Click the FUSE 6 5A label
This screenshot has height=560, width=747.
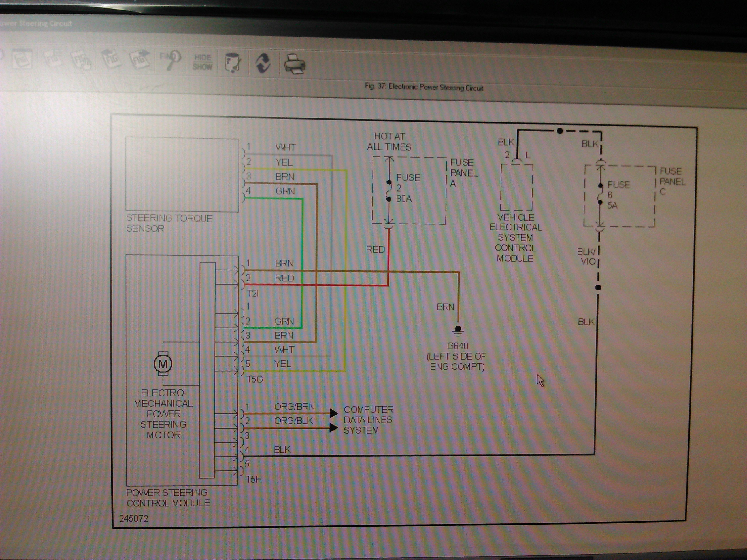(x=618, y=195)
